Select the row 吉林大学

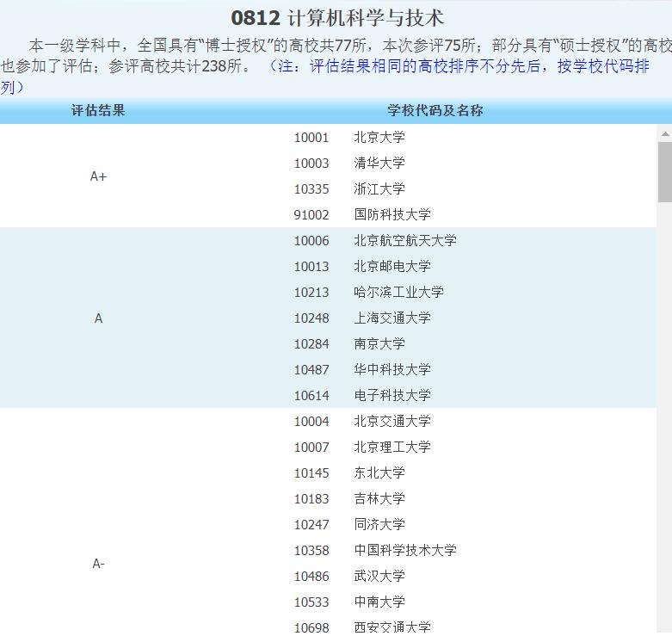point(379,498)
